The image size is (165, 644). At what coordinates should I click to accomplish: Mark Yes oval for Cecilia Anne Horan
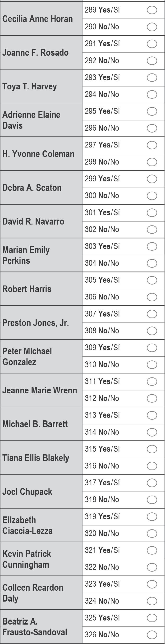(x=152, y=10)
